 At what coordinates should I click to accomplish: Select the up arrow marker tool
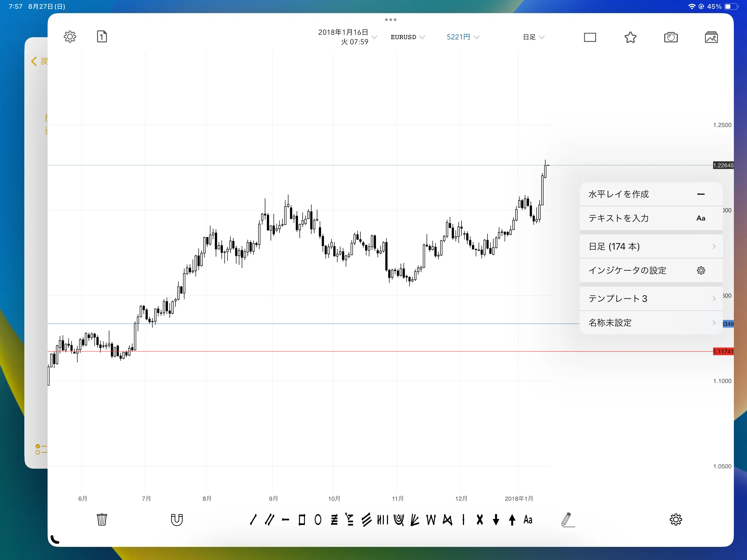tap(512, 520)
